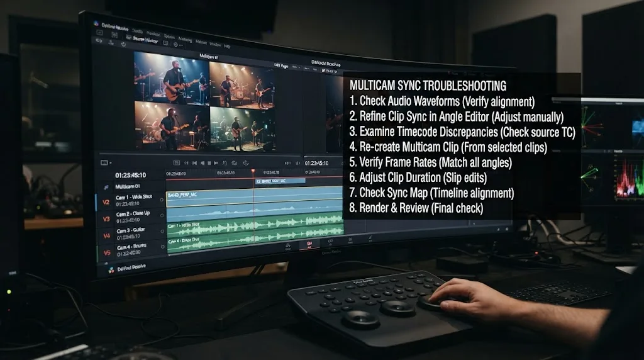Select the top-left Cam 1 multicam angle thumbnail

pos(171,77)
